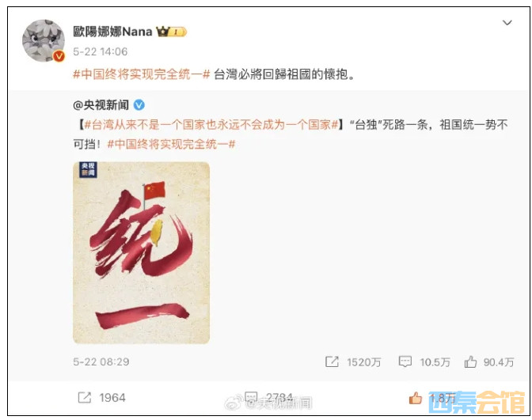Like the original 央视新闻 post (90.4万)
This screenshot has height=420, width=532.
(470, 361)
